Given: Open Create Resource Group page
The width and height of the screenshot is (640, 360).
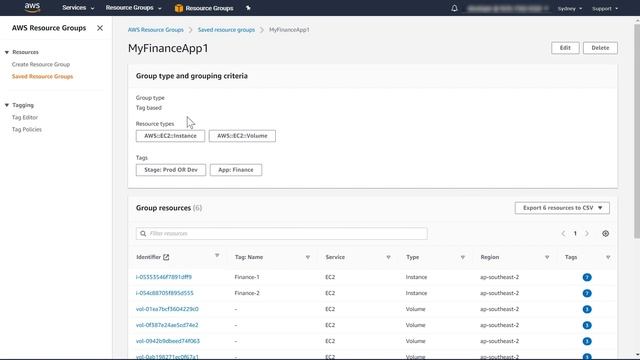Looking at the screenshot, I should click(41, 64).
